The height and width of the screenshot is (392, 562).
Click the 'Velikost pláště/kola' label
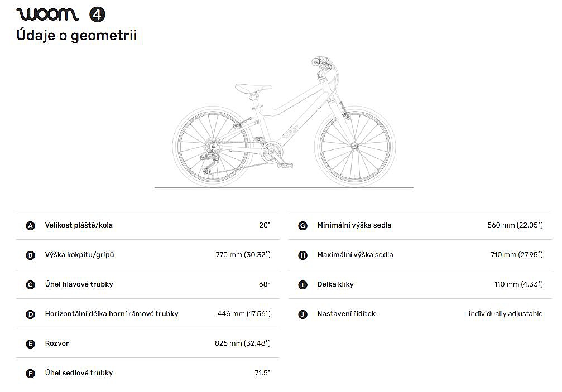[79, 225]
